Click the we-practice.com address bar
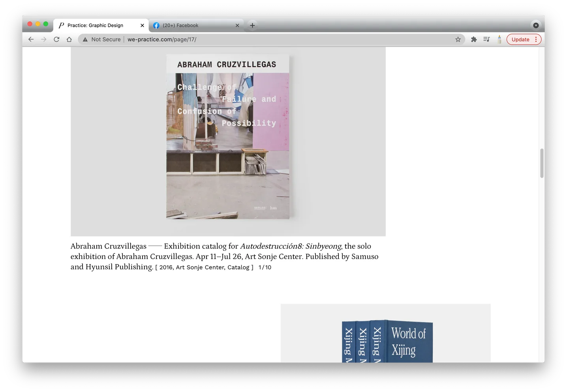The width and height of the screenshot is (567, 392). point(276,39)
